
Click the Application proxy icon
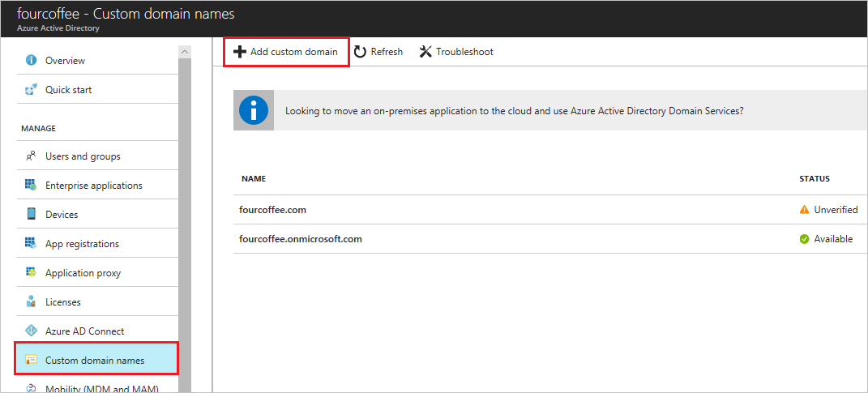coord(32,273)
